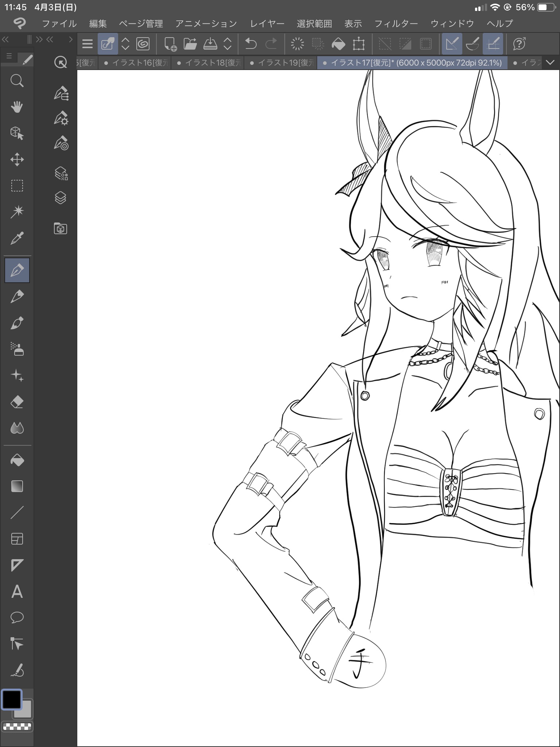Click the Clip Studio swirl logo
560x747 pixels.
coord(19,23)
